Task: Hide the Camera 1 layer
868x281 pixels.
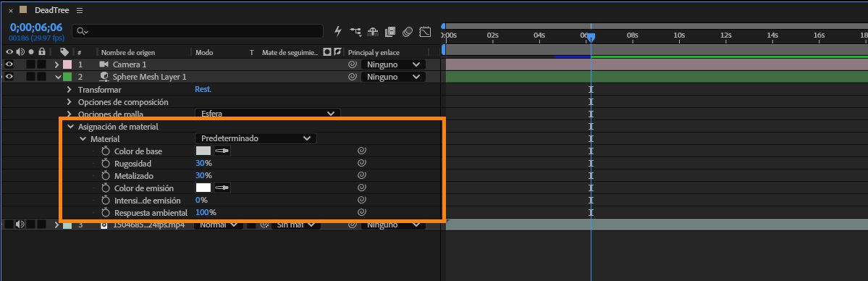Action: (9, 64)
